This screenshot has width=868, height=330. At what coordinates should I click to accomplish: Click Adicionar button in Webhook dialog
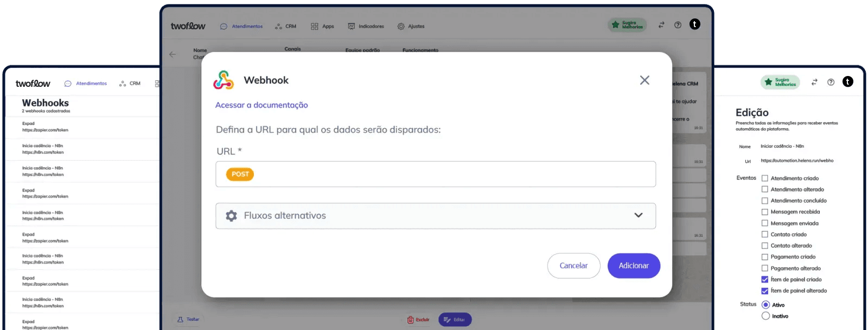[x=634, y=266]
